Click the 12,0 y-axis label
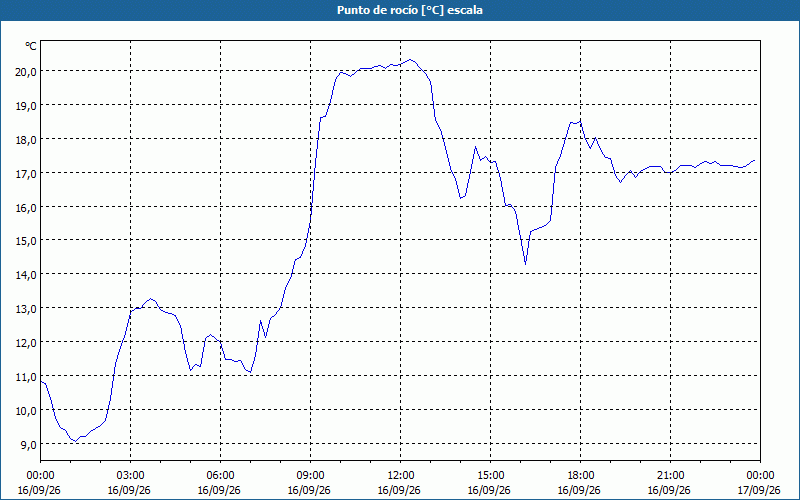 coord(26,343)
